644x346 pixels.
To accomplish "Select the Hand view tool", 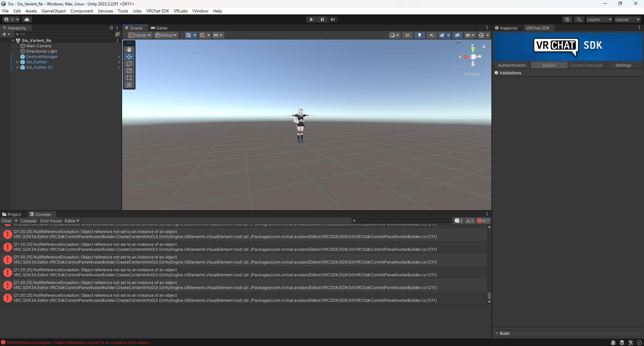I will tap(129, 50).
